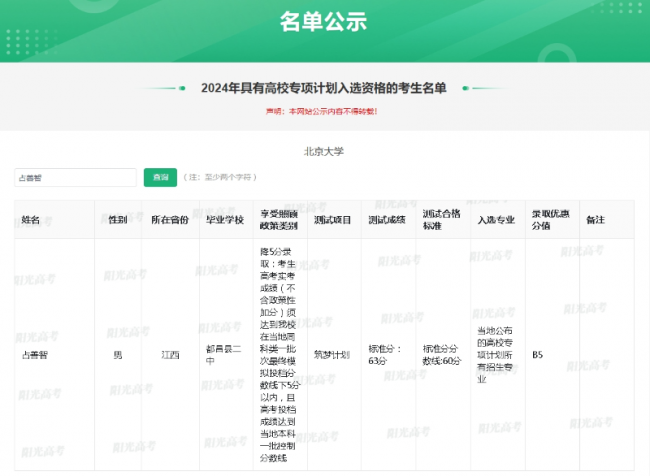Select the 毕业学校 column header
The height and width of the screenshot is (476, 650).
click(225, 220)
